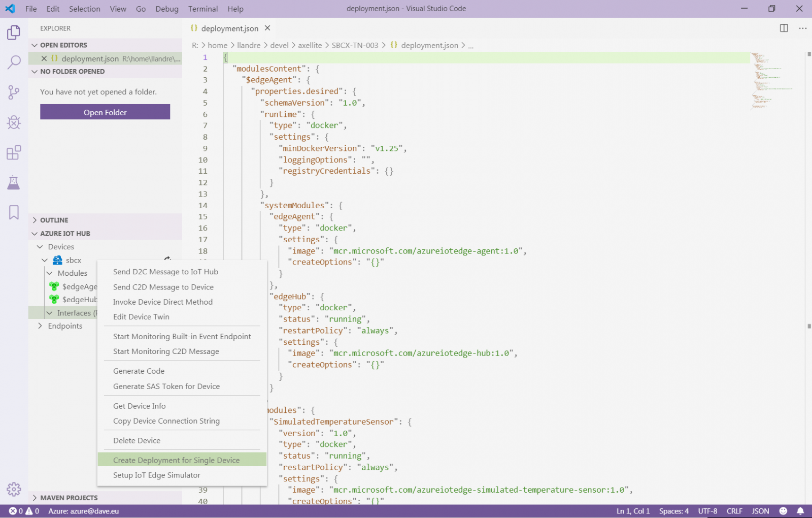
Task: Click the Split Editor icon
Action: click(x=784, y=28)
